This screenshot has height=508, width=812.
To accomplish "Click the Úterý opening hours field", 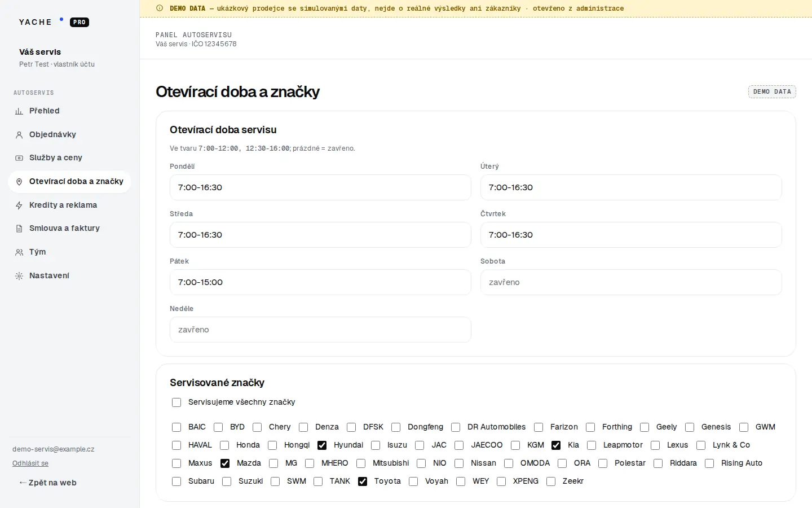I will (x=631, y=187).
